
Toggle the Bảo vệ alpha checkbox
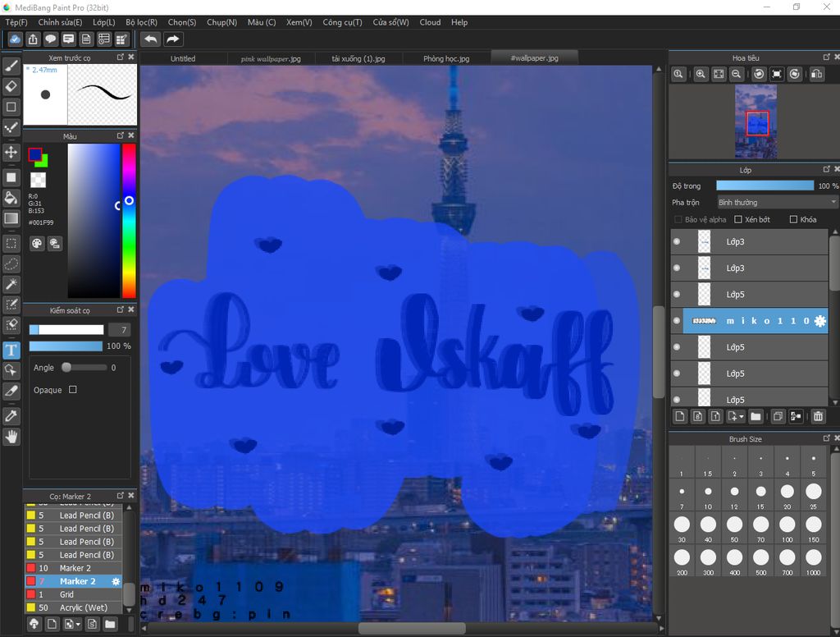[x=678, y=219]
